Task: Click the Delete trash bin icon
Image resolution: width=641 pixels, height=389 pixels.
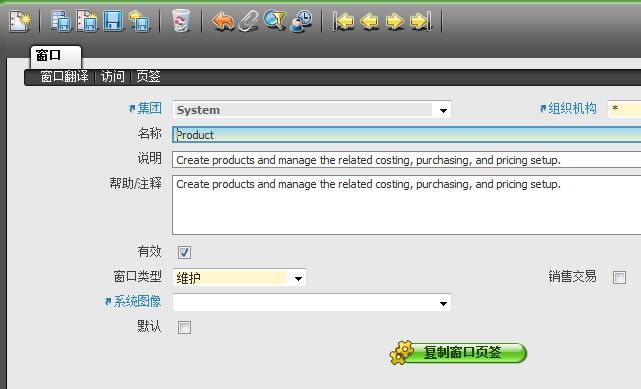Action: click(x=181, y=21)
